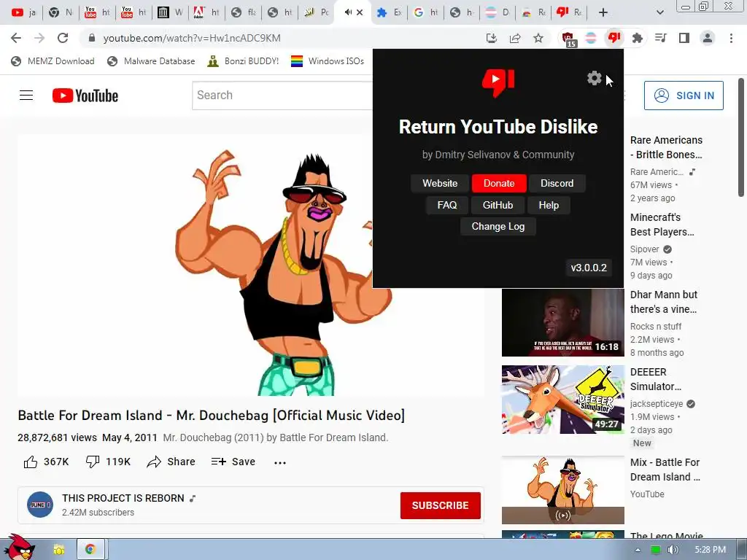Screen dimensions: 747x560
Task: Open the MEMZ Download bookmark
Action: [x=53, y=61]
